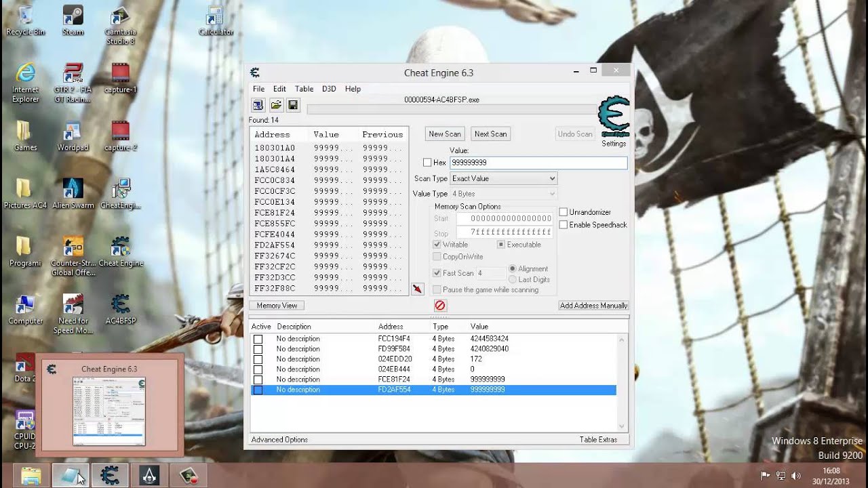Select the Wordpad desktop shortcut
This screenshot has height=488, width=868.
(x=73, y=136)
